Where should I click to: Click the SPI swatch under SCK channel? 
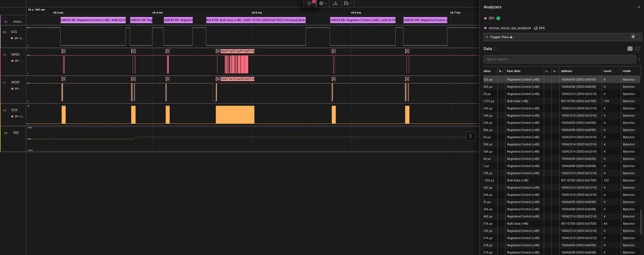(x=12, y=117)
